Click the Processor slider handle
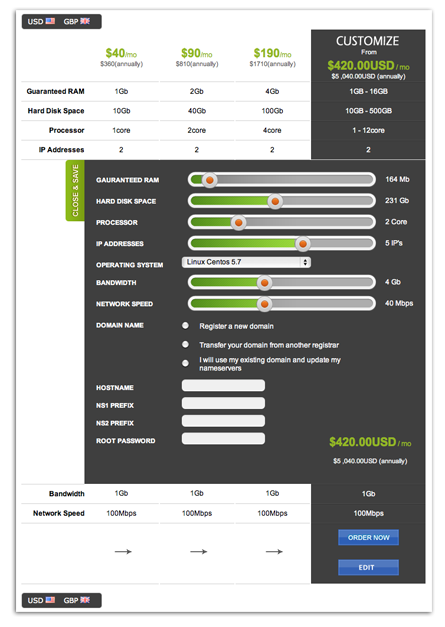This screenshot has width=445, height=627. tap(238, 222)
